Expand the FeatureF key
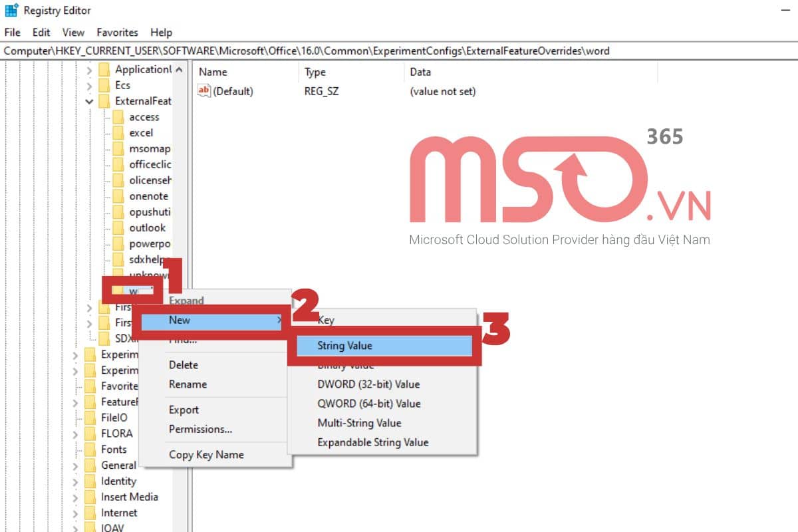 click(x=75, y=402)
